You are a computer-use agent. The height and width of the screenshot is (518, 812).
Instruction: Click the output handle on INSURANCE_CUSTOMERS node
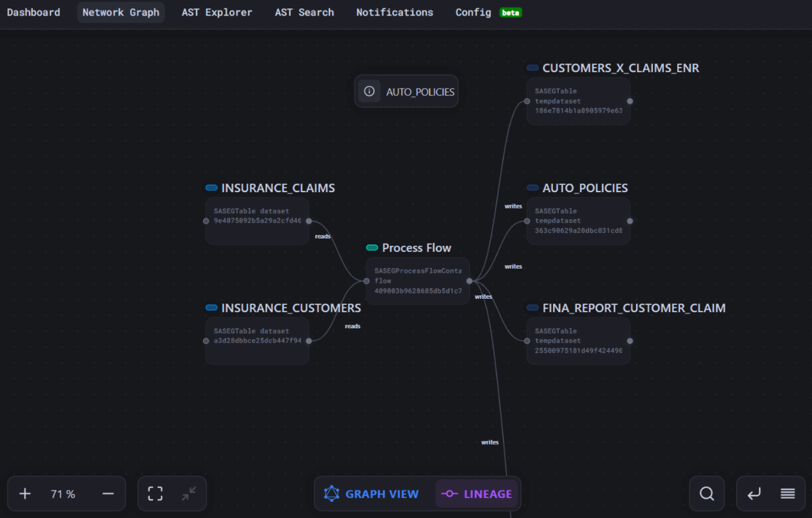309,341
